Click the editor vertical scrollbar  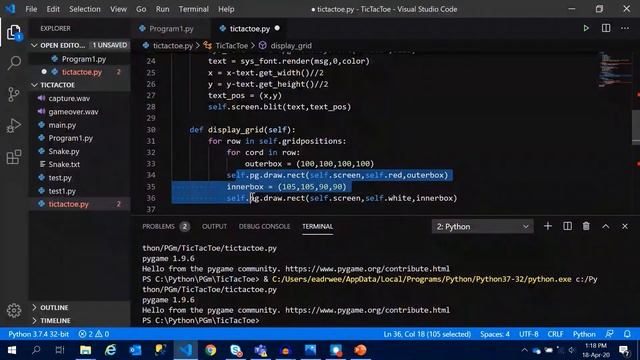[x=636, y=127]
